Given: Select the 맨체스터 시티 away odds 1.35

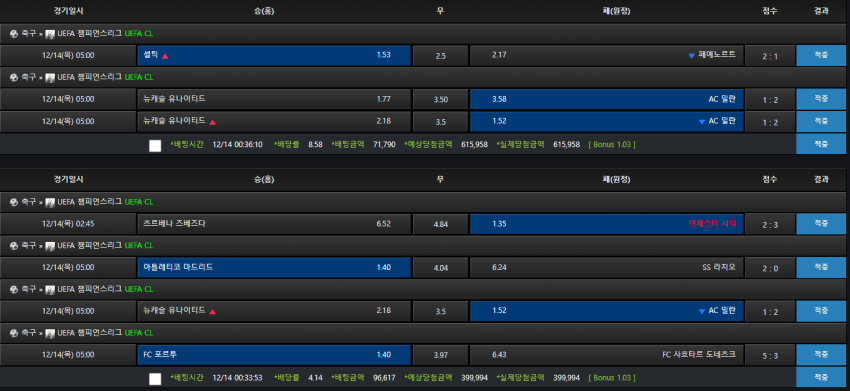Looking at the screenshot, I should [x=607, y=223].
